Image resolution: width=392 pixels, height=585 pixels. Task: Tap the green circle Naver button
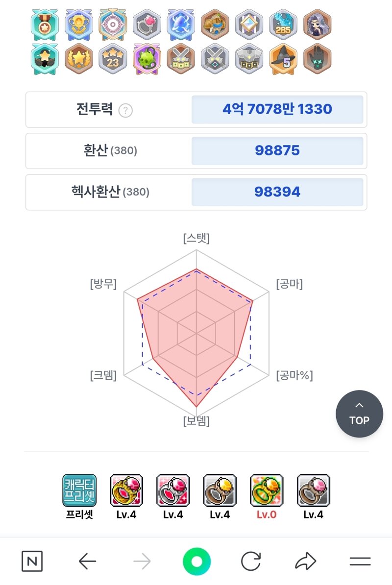(x=196, y=561)
